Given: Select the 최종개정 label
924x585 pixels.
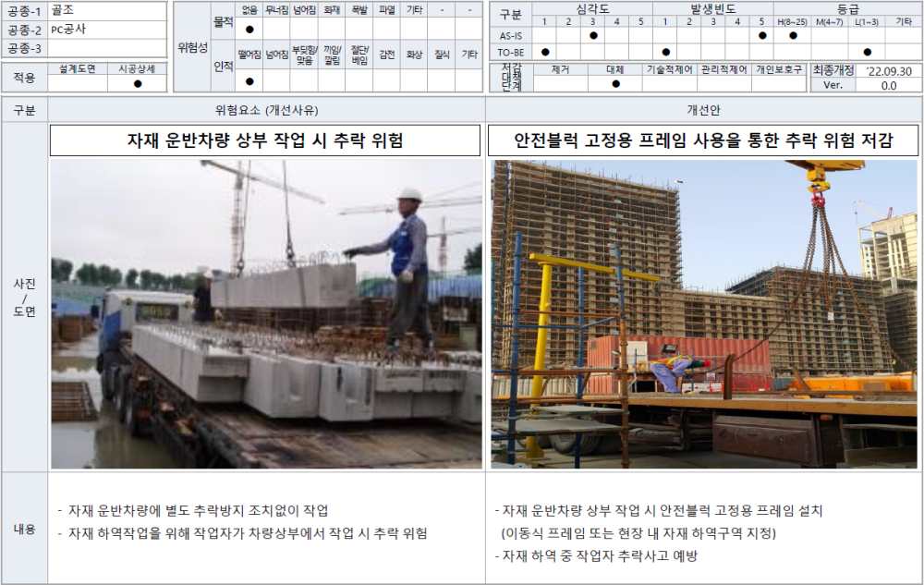Looking at the screenshot, I should pyautogui.click(x=833, y=70).
